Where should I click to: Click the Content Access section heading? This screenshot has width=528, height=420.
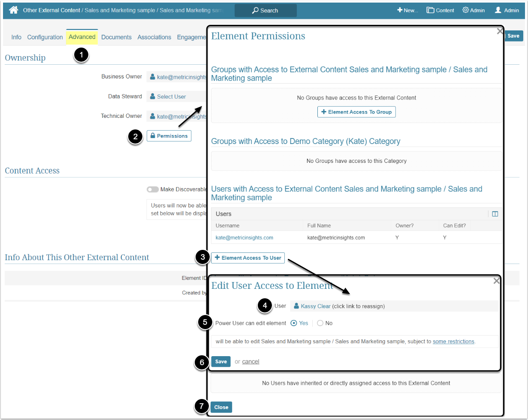click(32, 171)
